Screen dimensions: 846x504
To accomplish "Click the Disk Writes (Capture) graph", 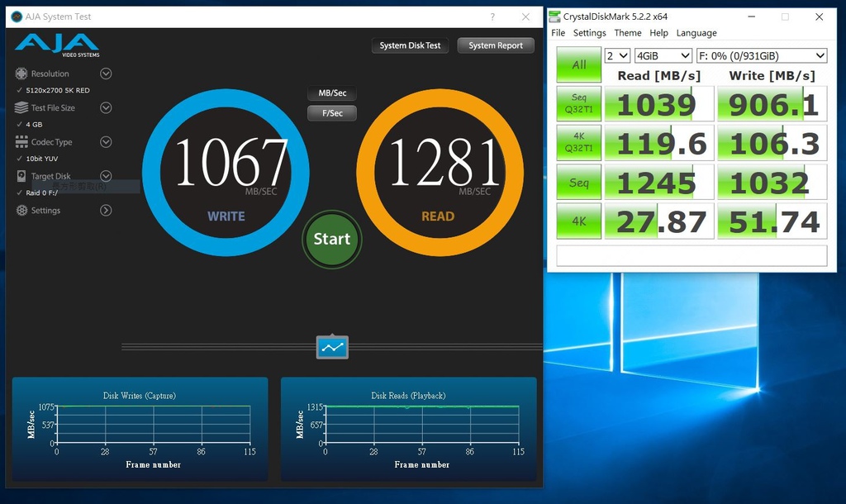I will tap(140, 430).
